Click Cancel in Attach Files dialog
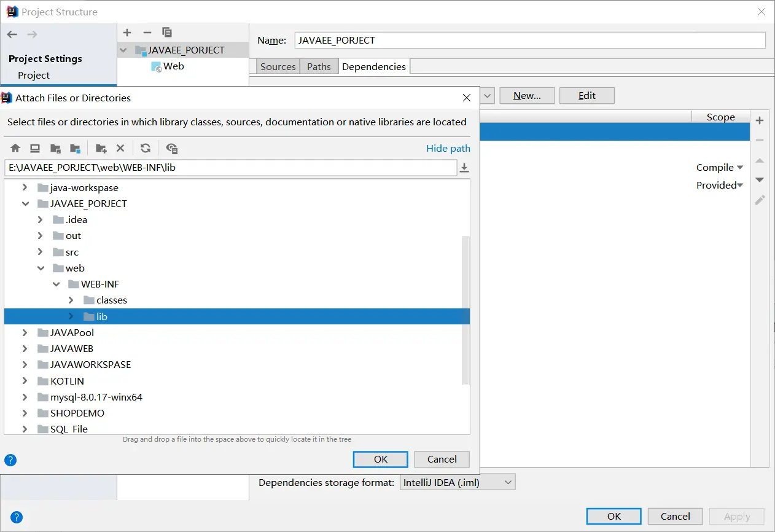The width and height of the screenshot is (775, 532). 442,459
